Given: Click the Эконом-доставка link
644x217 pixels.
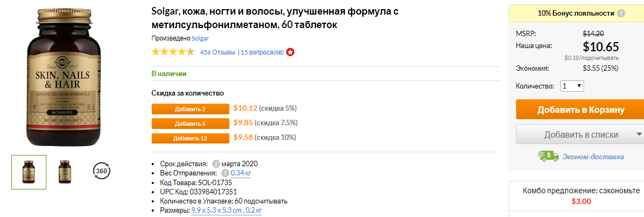Looking at the screenshot, I should [593, 157].
